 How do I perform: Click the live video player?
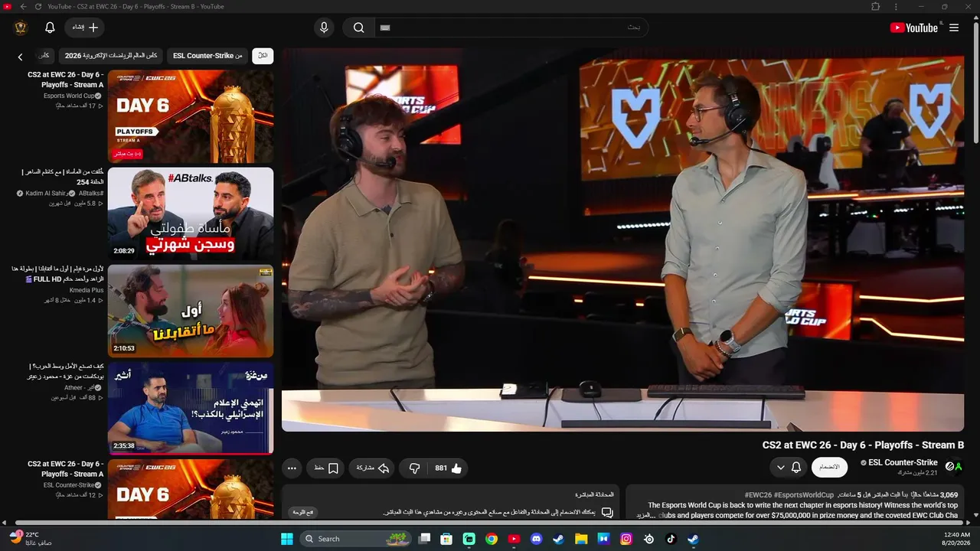[x=622, y=240]
